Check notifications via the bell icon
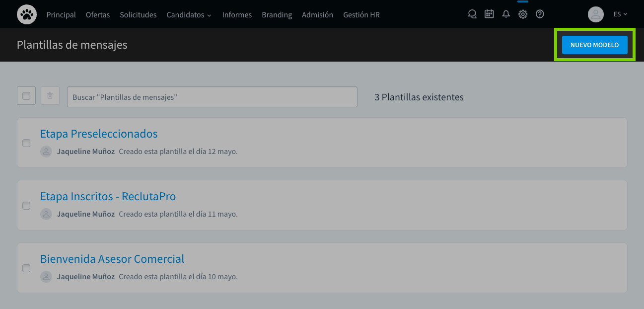644x309 pixels. click(506, 14)
